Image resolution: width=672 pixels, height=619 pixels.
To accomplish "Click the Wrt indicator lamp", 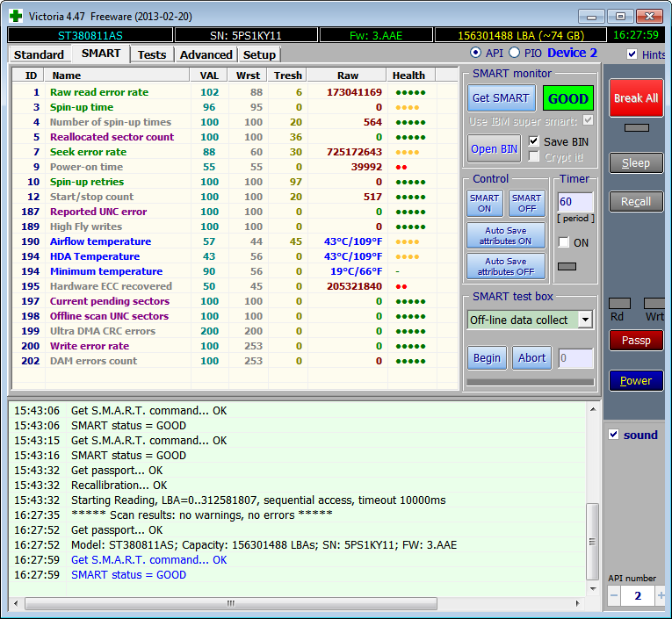I will click(654, 304).
